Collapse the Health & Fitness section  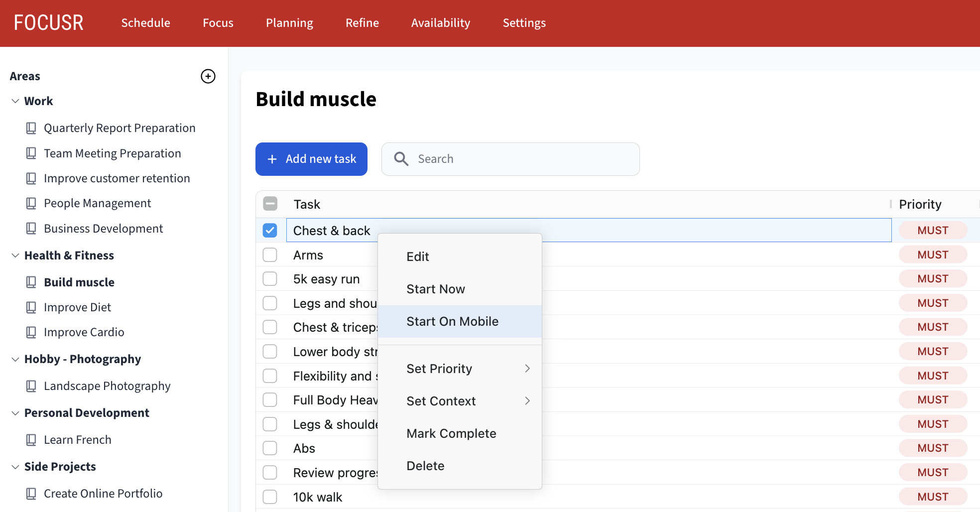click(14, 255)
